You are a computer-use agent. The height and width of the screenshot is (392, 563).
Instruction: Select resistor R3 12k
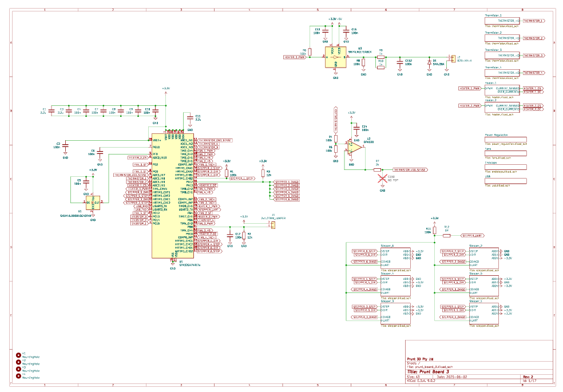click(263, 173)
